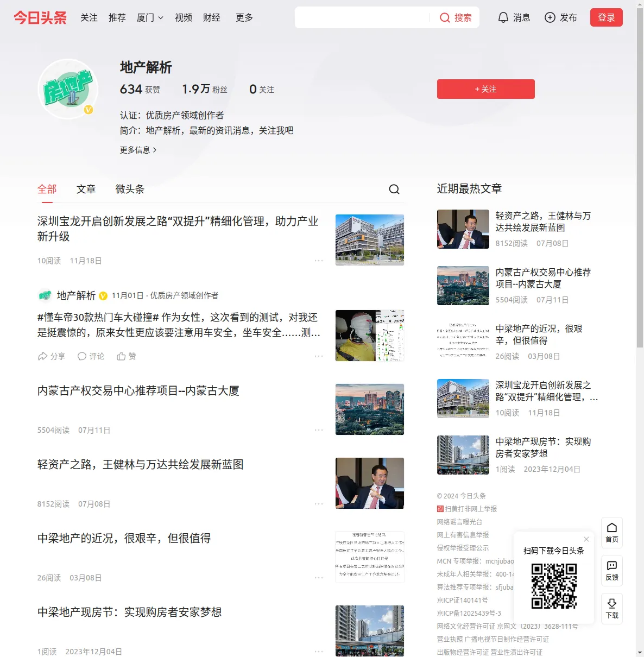644x657 pixels.
Task: Open feed thumbnail for 中梁地产的近况 document
Action: pyautogui.click(x=370, y=557)
